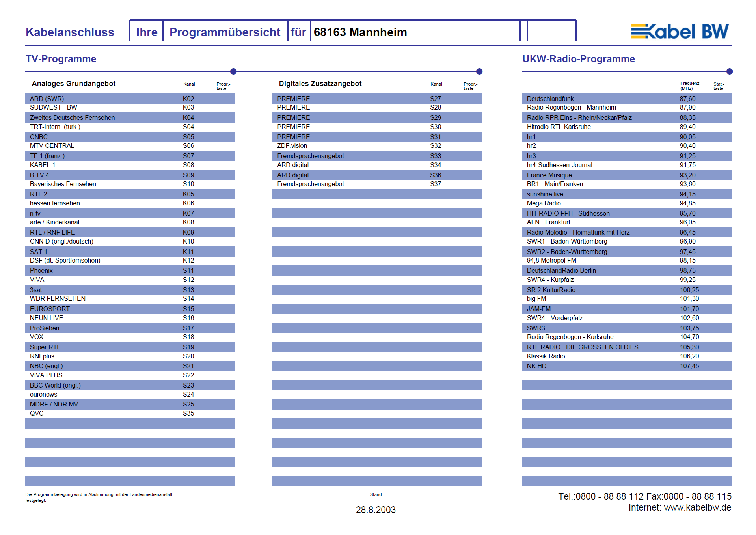Select the sunshine live row
Screen dimensions: 756x535
[627, 194]
